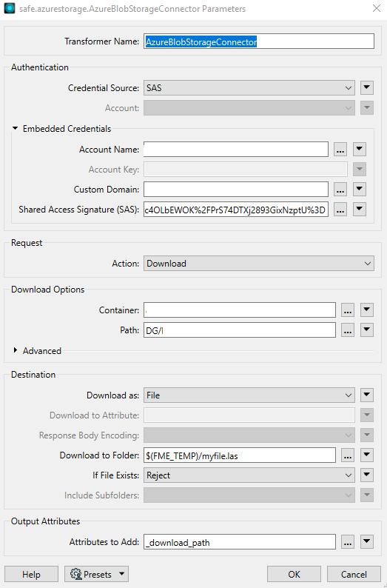Open arrow menu beside If File Exists
The height and width of the screenshot is (588, 387).
click(367, 475)
